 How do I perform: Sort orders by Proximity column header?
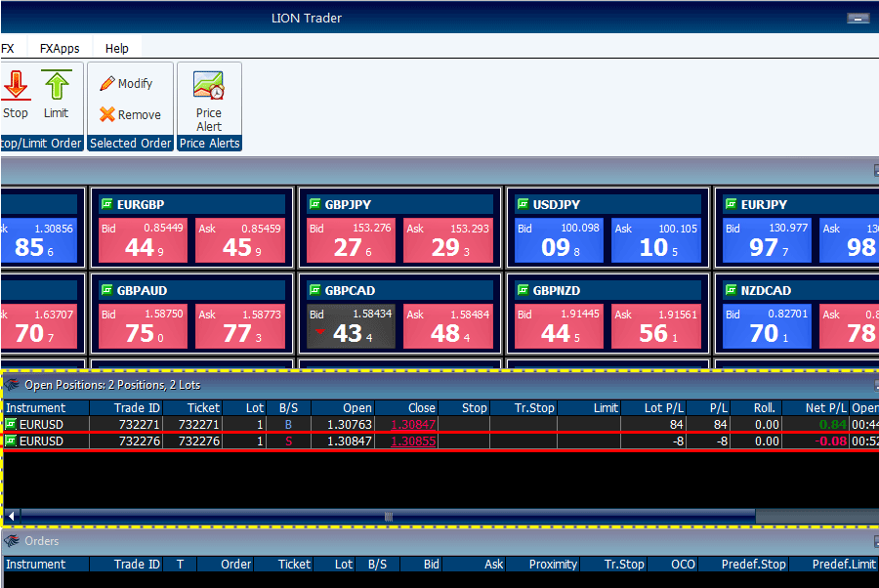coord(554,565)
